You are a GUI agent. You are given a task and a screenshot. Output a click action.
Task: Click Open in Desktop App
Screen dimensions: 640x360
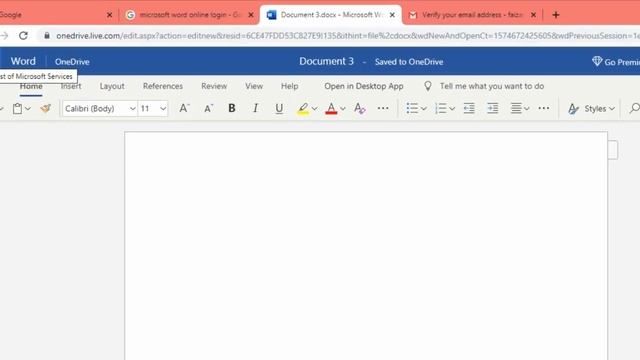(x=364, y=86)
